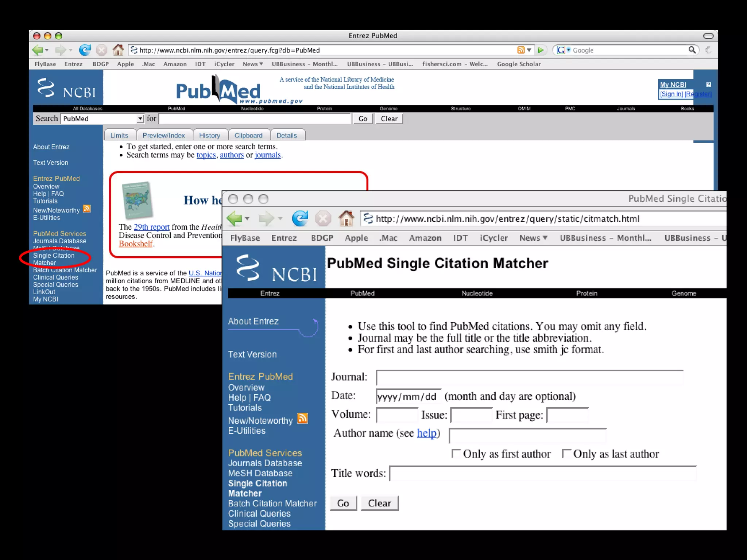Click the Clear button next to PubMed search Go

point(389,119)
